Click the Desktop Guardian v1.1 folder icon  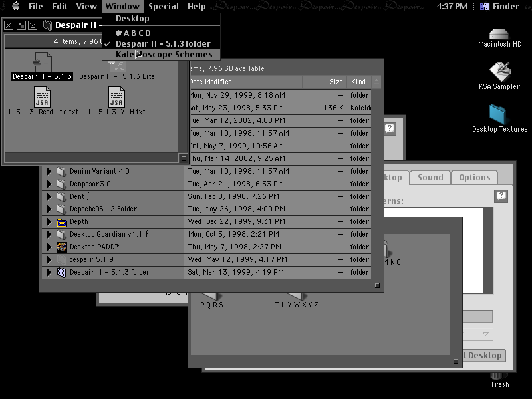pyautogui.click(x=61, y=235)
